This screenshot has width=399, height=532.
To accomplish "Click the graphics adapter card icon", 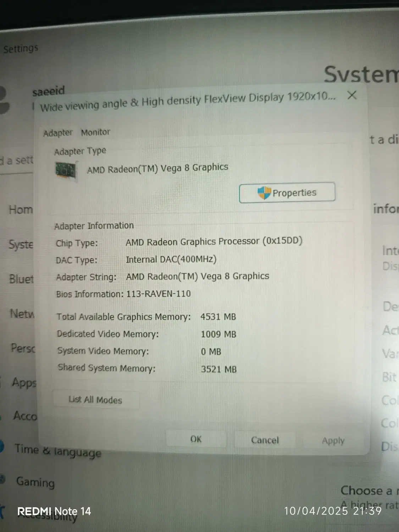I will pyautogui.click(x=66, y=171).
